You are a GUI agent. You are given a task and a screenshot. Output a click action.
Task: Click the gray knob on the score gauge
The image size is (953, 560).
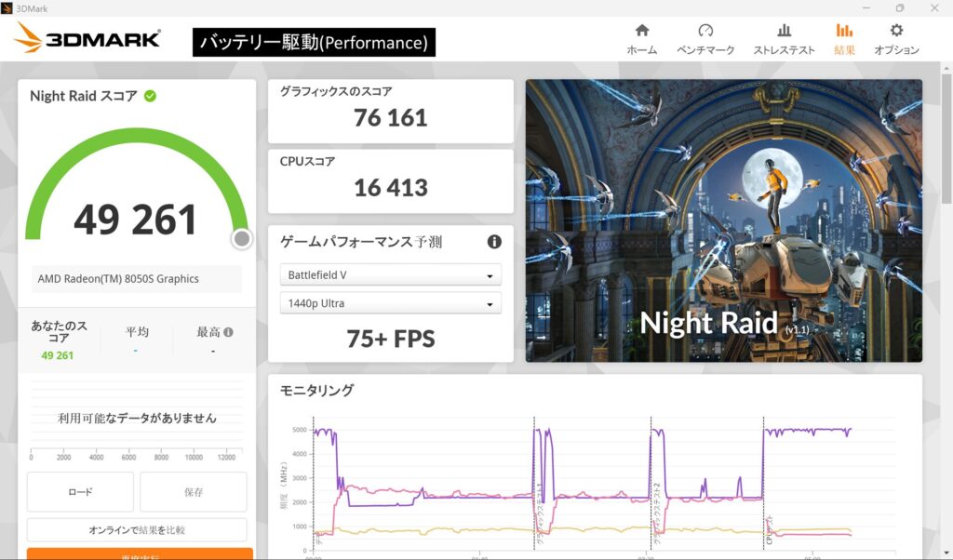click(241, 239)
